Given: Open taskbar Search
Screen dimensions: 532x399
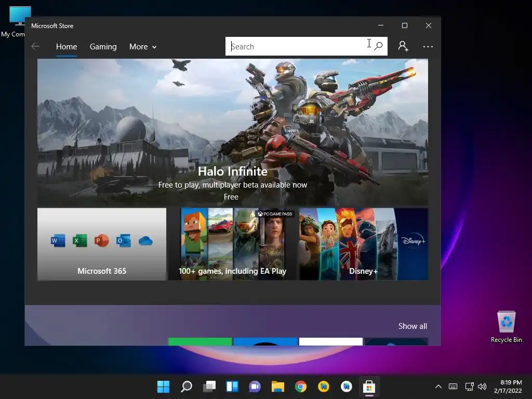Looking at the screenshot, I should (x=187, y=387).
